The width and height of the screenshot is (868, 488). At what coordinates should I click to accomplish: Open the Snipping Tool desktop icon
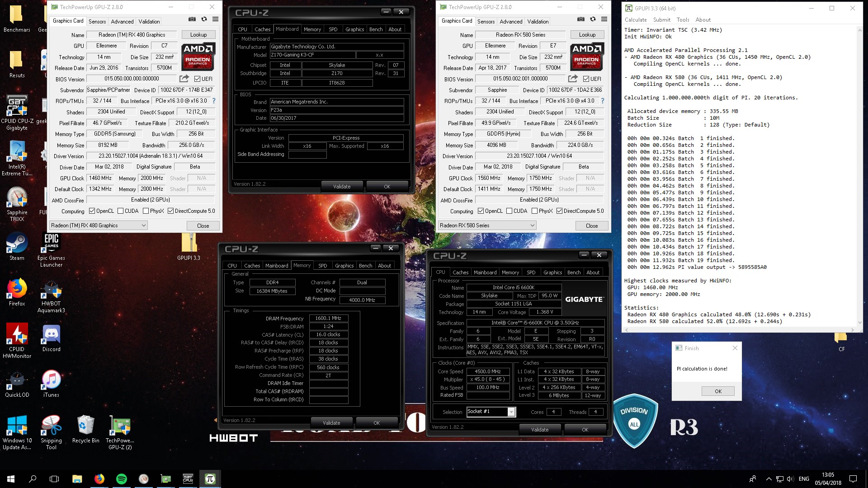pyautogui.click(x=51, y=432)
